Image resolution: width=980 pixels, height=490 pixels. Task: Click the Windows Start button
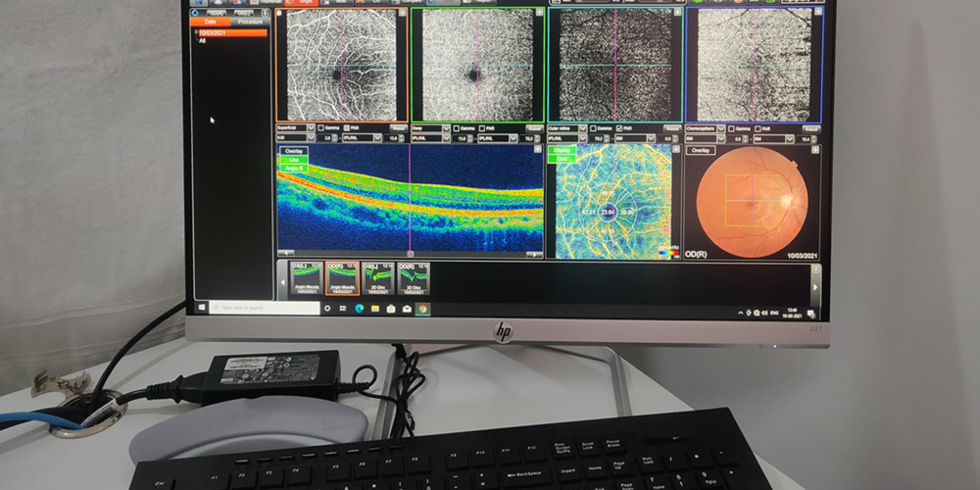pyautogui.click(x=202, y=307)
